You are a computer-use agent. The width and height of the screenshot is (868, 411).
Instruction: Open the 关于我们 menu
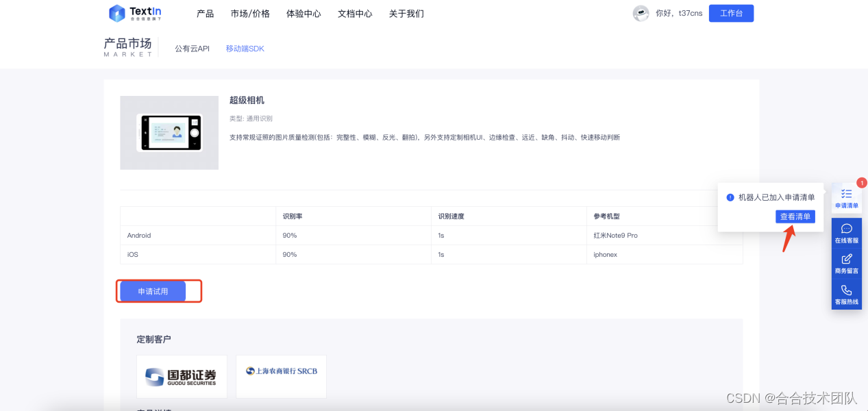pos(406,14)
